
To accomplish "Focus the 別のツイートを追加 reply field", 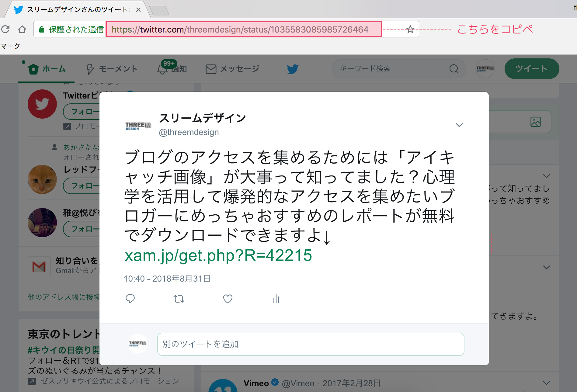I will [x=311, y=344].
